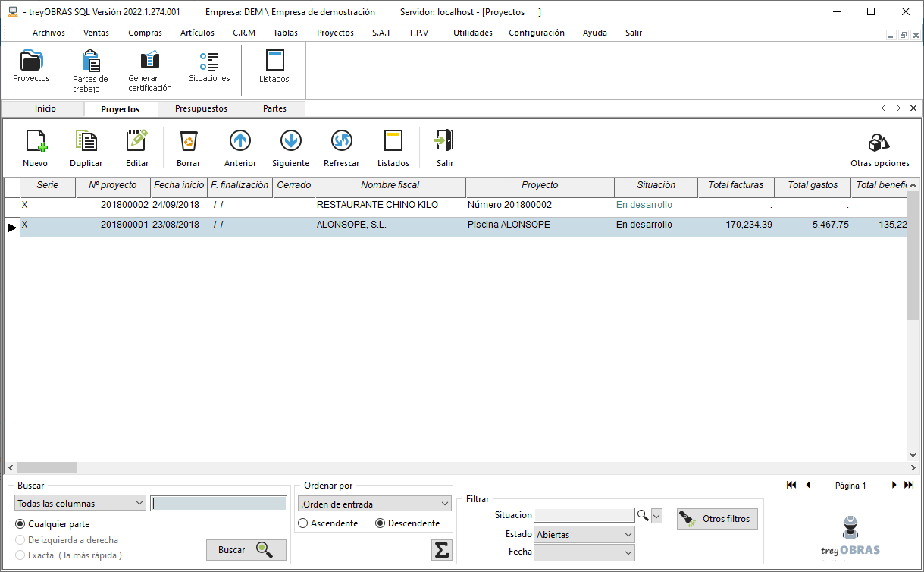Open Partes de trabajo from the ribbon
Screen dimensions: 924x572
[90, 71]
